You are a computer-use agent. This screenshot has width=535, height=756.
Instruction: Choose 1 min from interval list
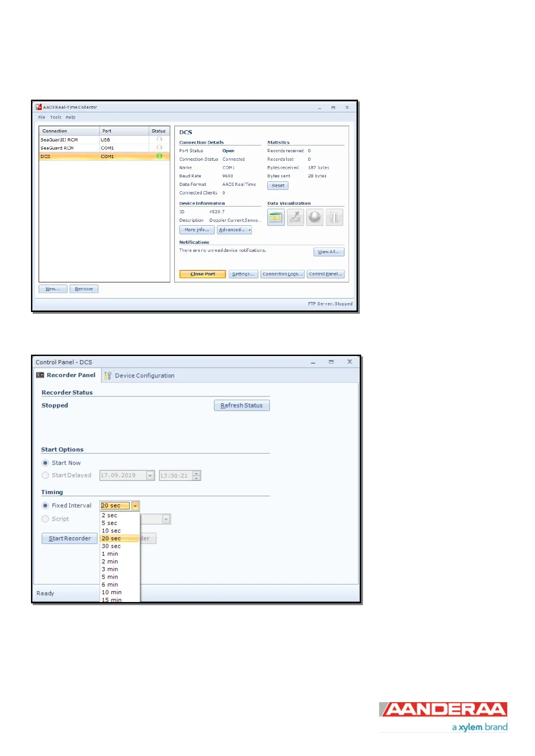(x=120, y=554)
